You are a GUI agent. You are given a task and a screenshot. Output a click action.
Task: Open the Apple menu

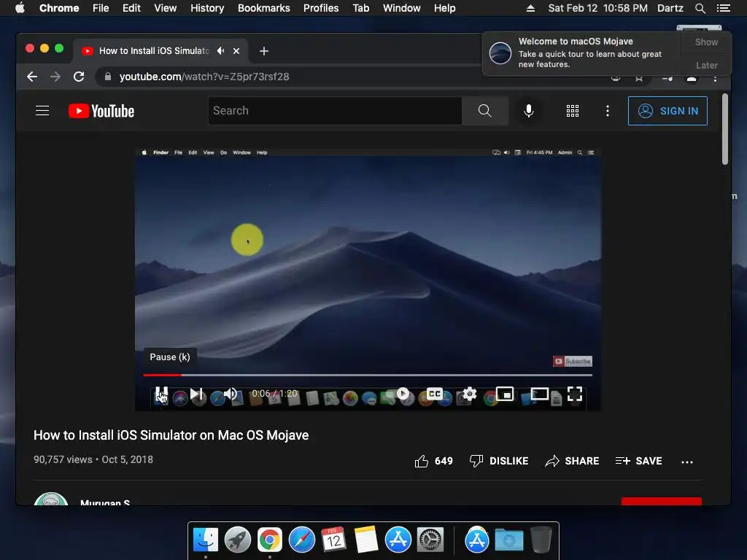20,8
